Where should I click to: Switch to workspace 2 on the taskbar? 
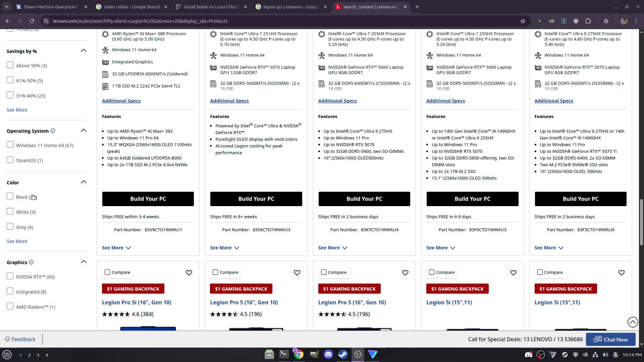point(29,355)
